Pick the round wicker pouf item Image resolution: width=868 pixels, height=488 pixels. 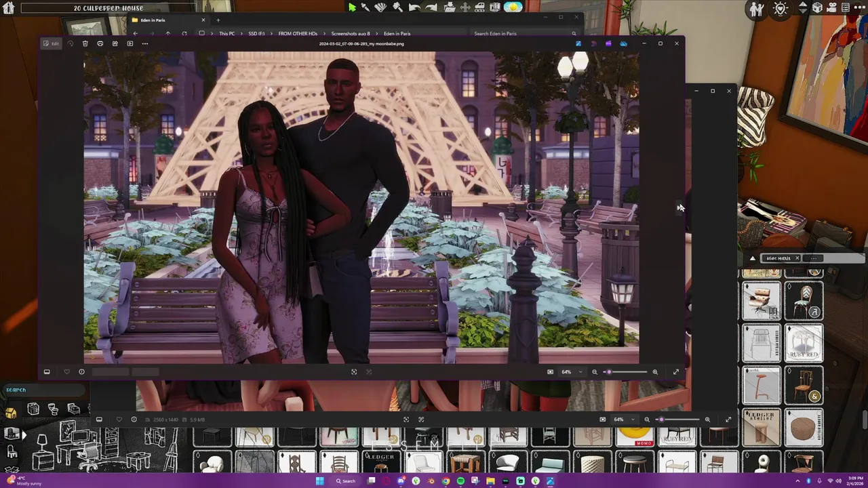[804, 428]
